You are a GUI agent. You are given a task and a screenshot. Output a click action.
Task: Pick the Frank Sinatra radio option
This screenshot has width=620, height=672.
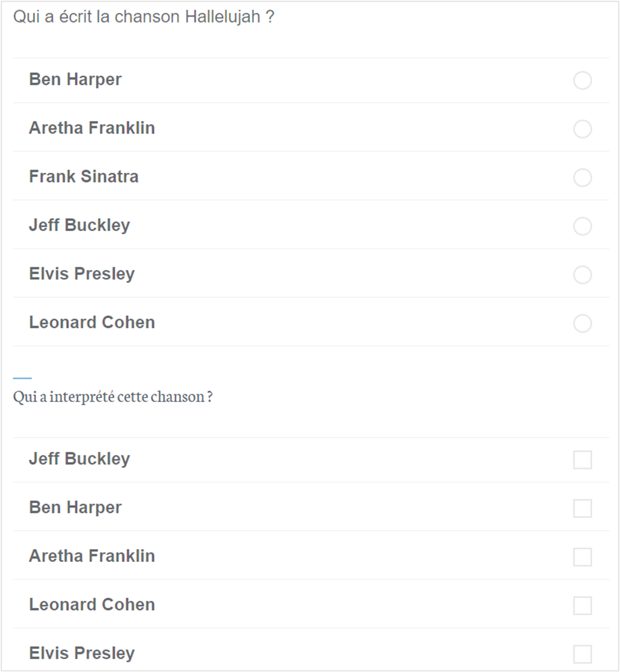pos(582,178)
